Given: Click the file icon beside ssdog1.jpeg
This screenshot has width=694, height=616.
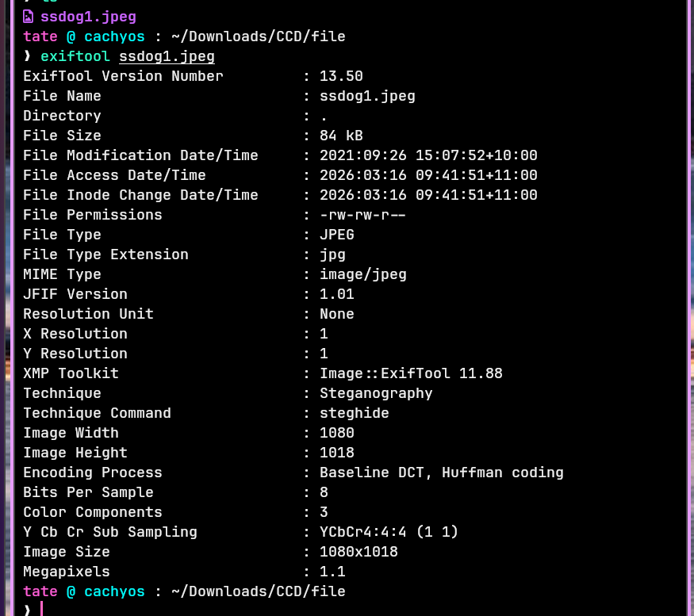Looking at the screenshot, I should pos(29,17).
